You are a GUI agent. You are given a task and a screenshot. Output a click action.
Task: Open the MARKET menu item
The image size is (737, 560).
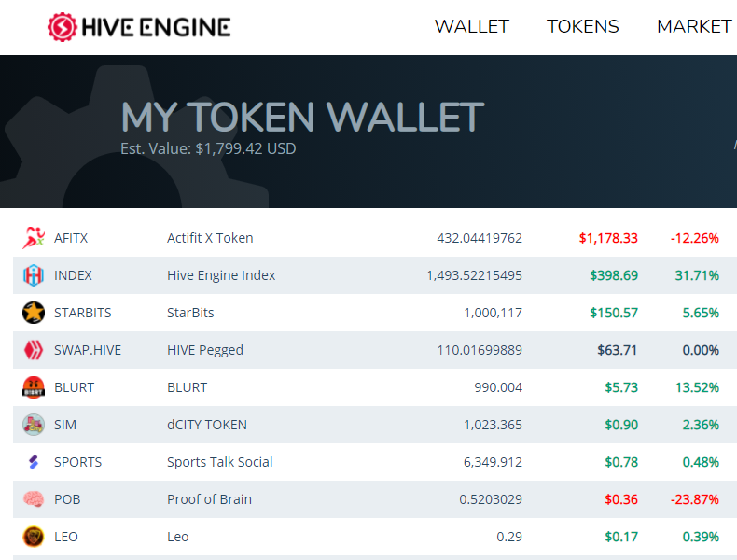pyautogui.click(x=694, y=27)
